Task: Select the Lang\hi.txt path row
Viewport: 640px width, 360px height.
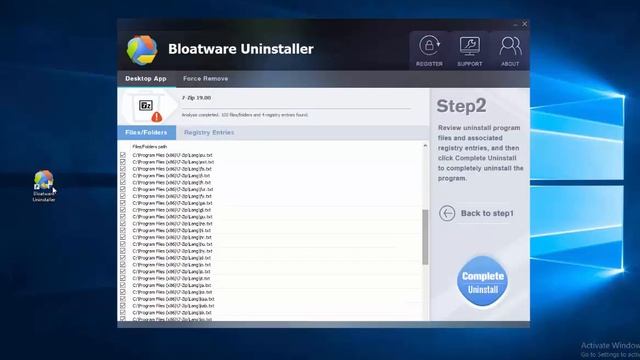Action: tap(171, 231)
